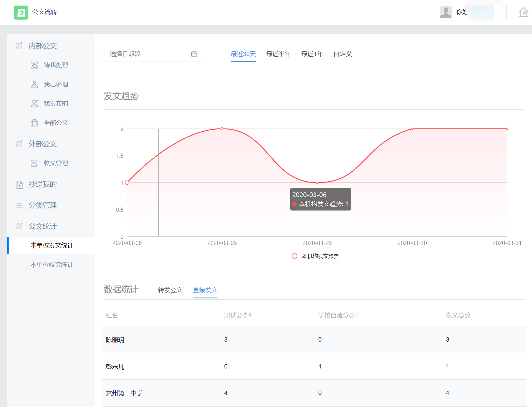Open 本单位收文统计 page
Image resolution: width=532 pixels, height=407 pixels.
click(52, 265)
